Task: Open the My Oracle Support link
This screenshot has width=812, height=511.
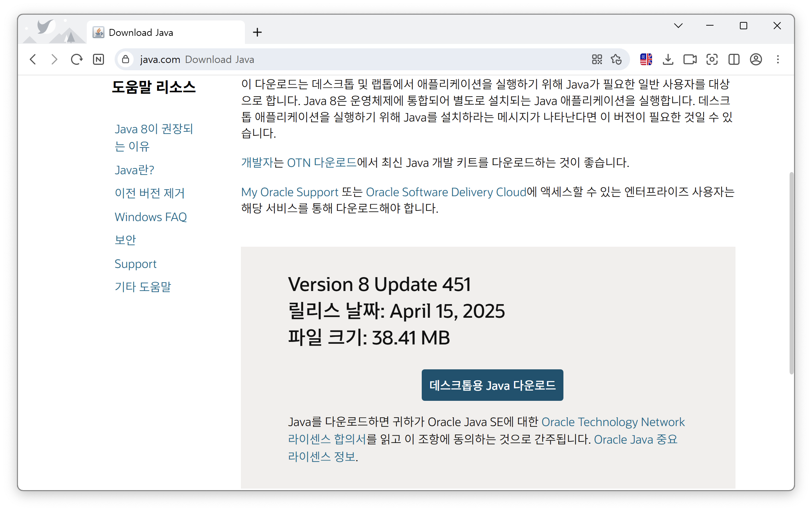Action: 290,192
